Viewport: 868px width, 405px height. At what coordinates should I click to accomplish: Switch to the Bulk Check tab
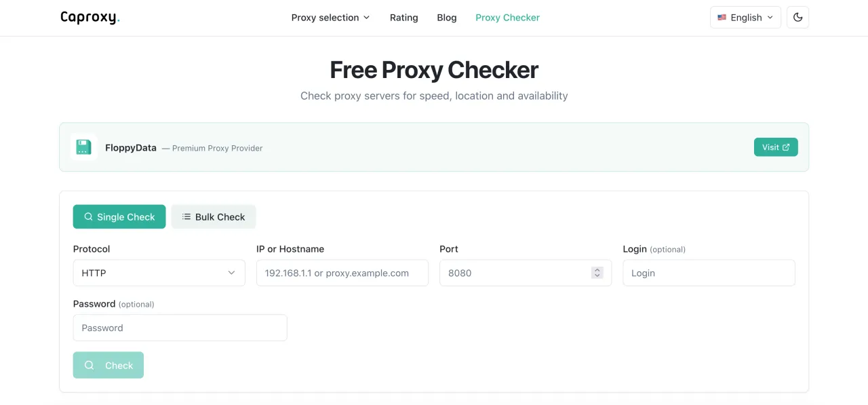coord(214,216)
